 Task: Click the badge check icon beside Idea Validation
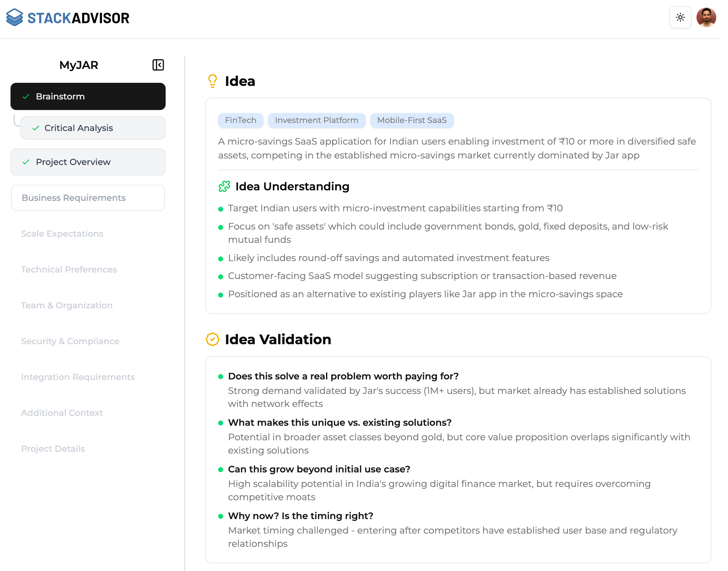213,339
